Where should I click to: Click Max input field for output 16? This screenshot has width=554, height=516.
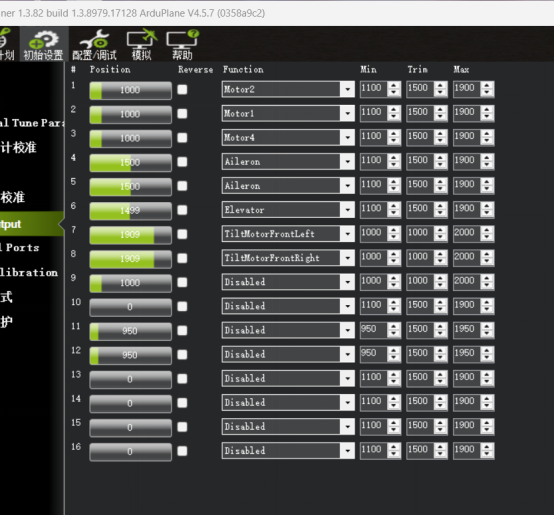tap(466, 450)
